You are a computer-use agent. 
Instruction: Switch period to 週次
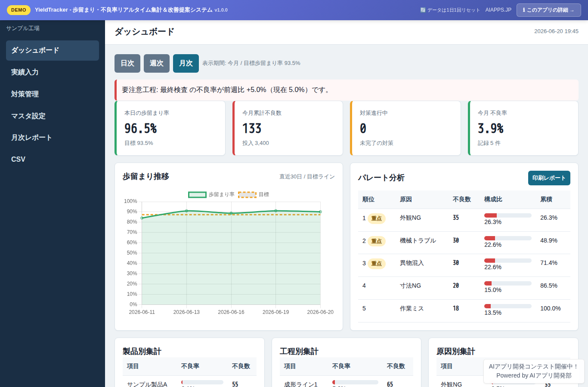pyautogui.click(x=157, y=63)
